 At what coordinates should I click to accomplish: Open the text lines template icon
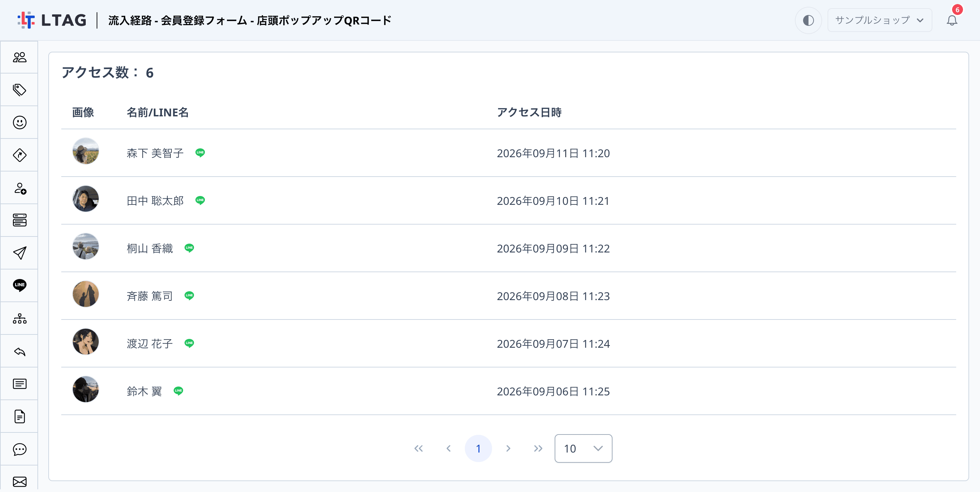[x=19, y=383]
